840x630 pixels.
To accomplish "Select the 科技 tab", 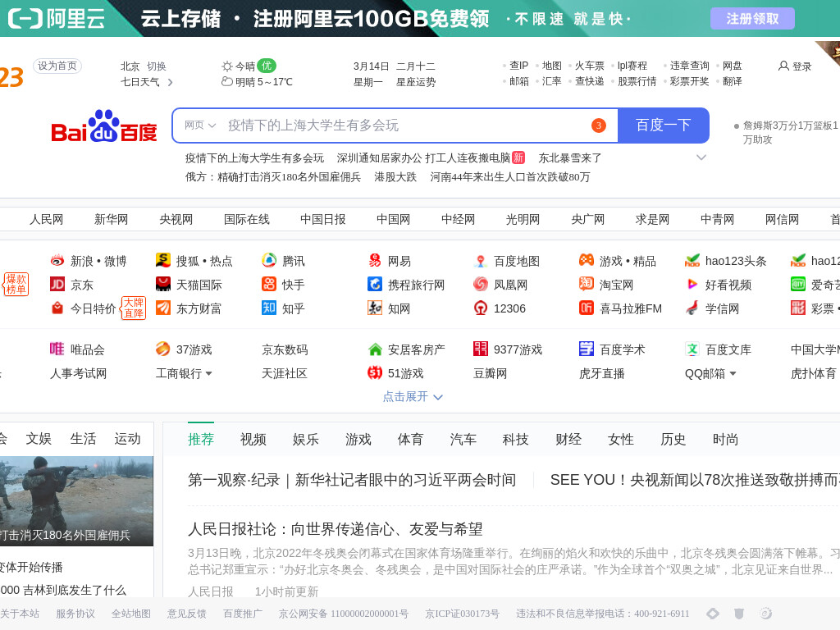I will click(516, 440).
